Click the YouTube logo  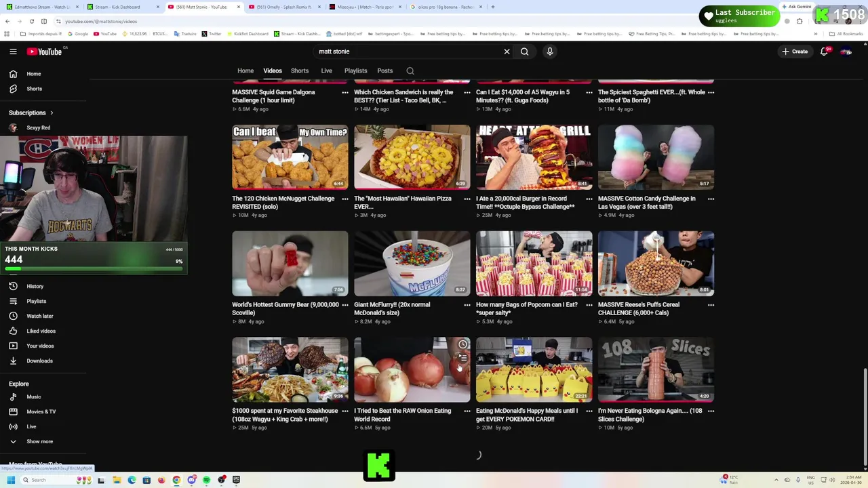(x=45, y=52)
